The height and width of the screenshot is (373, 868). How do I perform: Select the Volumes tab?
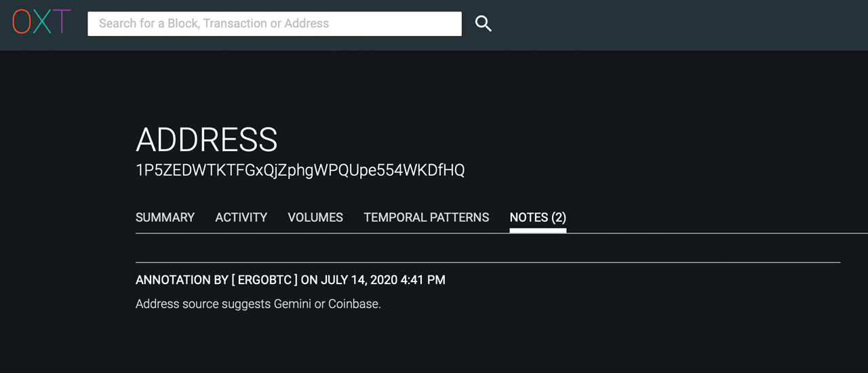pyautogui.click(x=315, y=218)
